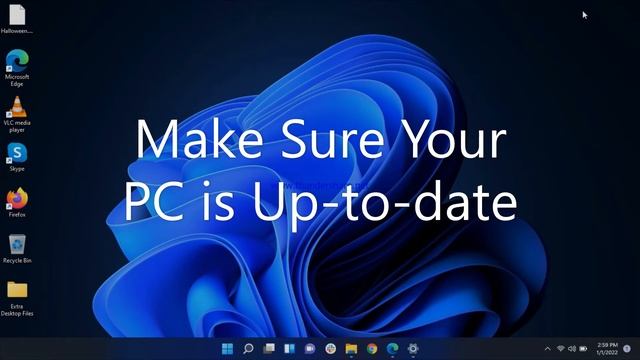
Task: Open the Wi-Fi network tray icon
Action: click(x=561, y=349)
